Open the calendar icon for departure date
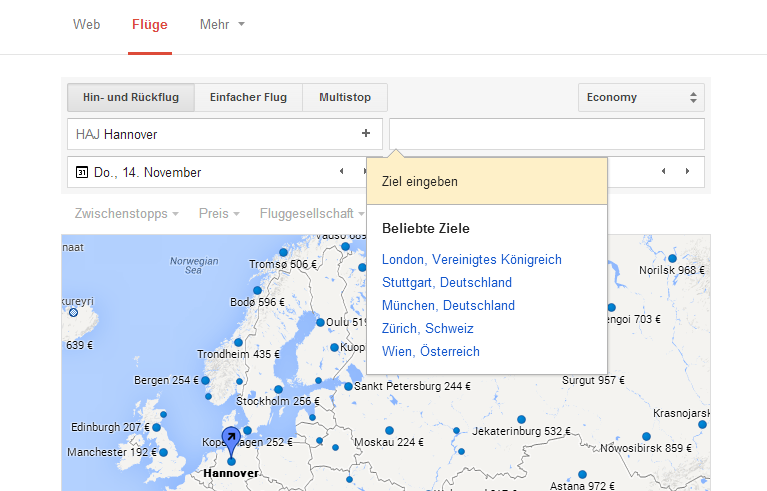Image resolution: width=767 pixels, height=491 pixels. pos(82,172)
